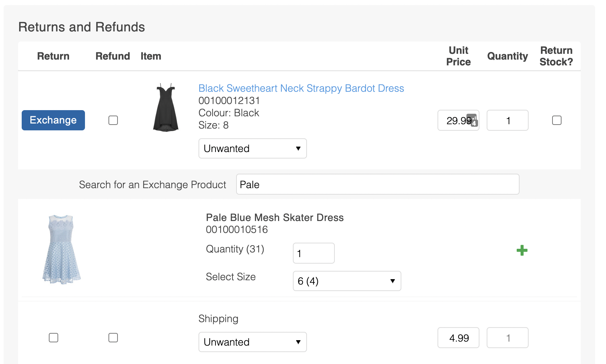Click the green plus add-product icon
The image size is (606, 364).
point(522,250)
